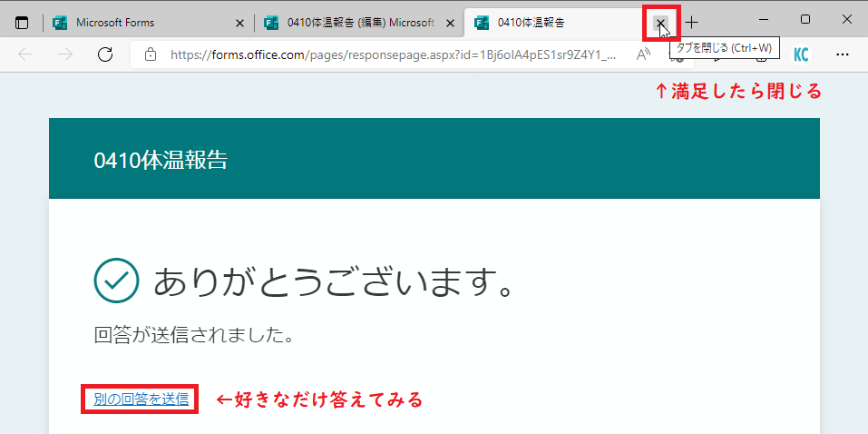Go back to the previous page
Viewport: 868px width, 434px height.
[26, 54]
